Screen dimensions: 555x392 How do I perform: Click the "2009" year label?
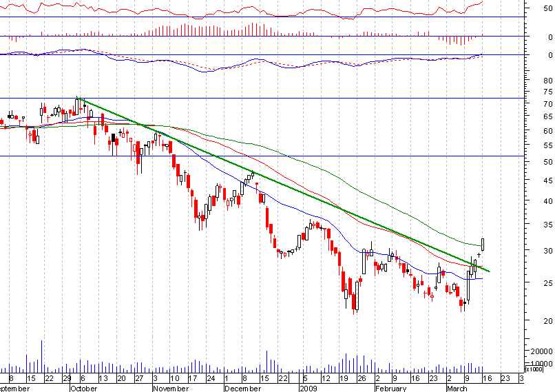[x=308, y=388]
